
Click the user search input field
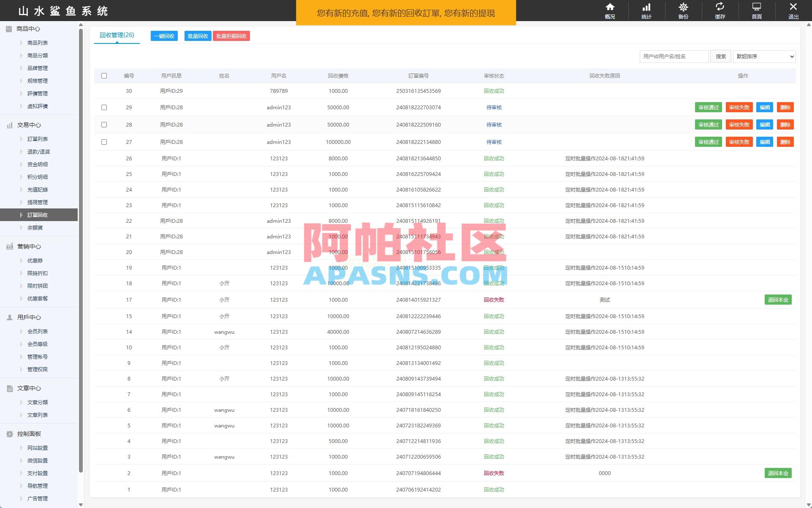673,56
